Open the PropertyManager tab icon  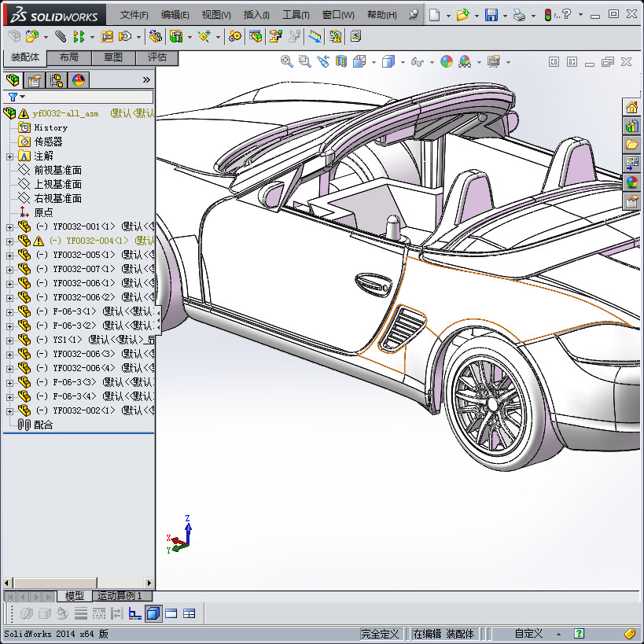coord(35,79)
